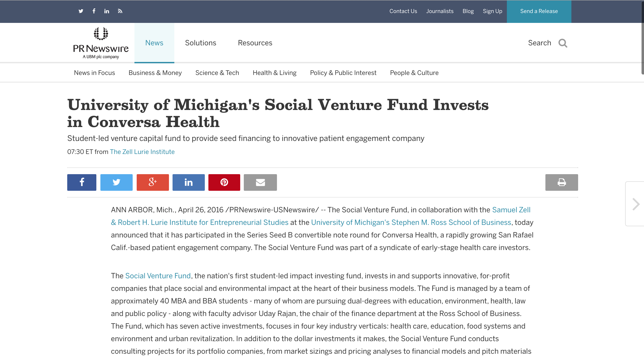Screen dimensions: 644x360
Task: Click the Send a Release button
Action: point(539,11)
